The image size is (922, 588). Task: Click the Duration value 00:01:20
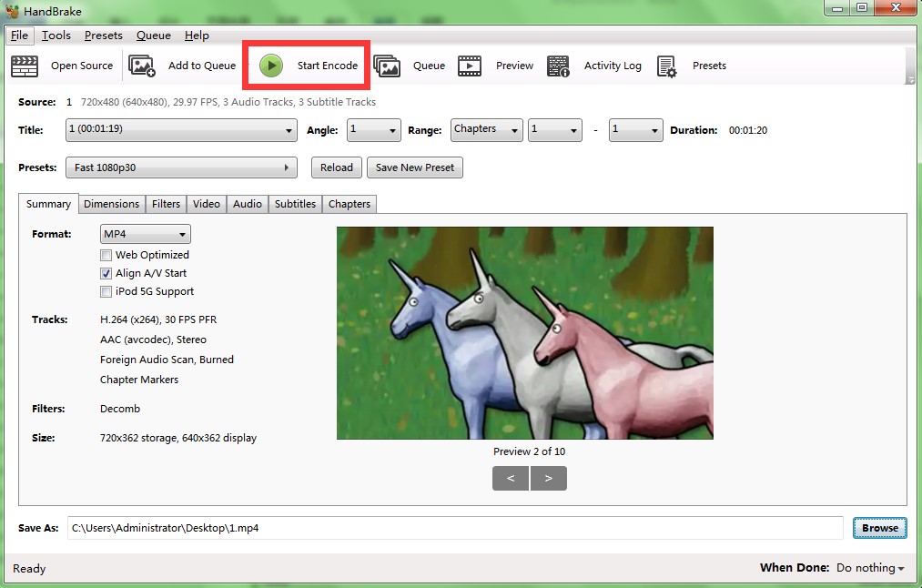pyautogui.click(x=748, y=130)
